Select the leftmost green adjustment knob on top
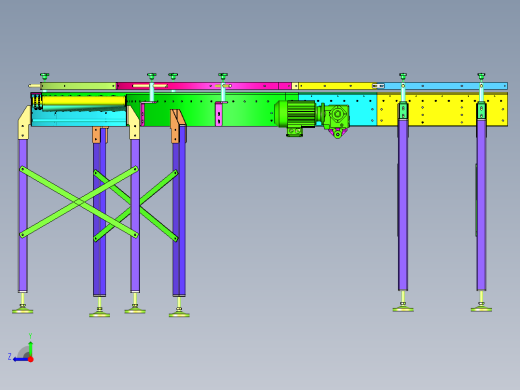520x390 pixels. [45, 77]
